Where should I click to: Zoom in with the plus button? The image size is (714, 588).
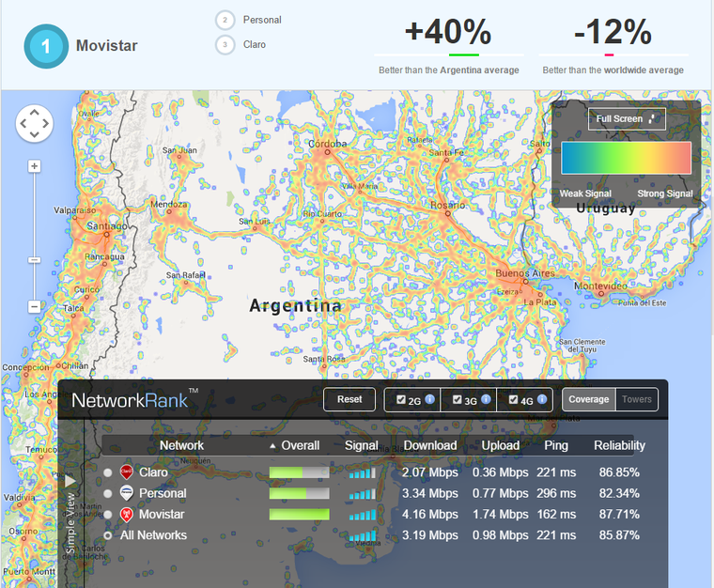pos(34,166)
